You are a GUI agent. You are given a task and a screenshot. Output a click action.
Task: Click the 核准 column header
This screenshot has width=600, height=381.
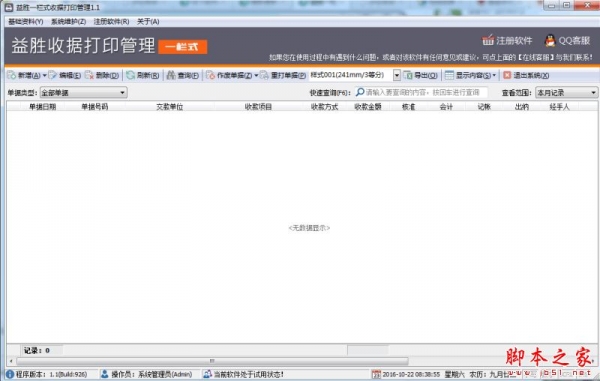click(408, 107)
